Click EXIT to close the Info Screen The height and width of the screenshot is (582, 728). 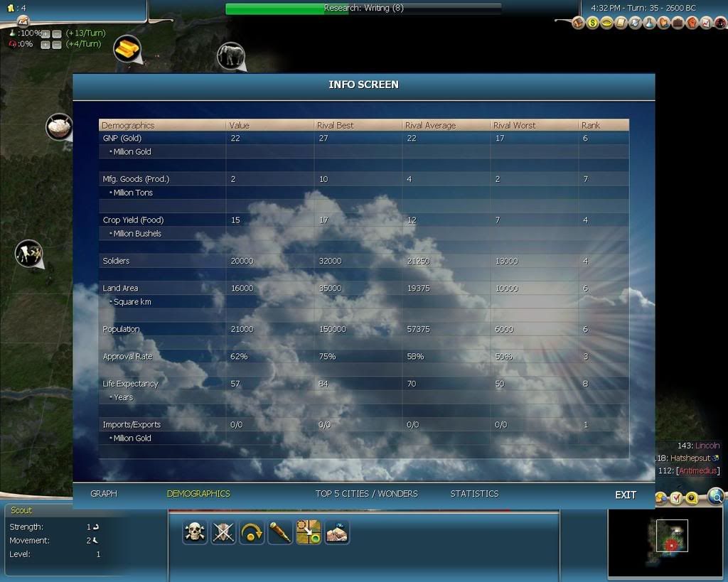tap(626, 495)
